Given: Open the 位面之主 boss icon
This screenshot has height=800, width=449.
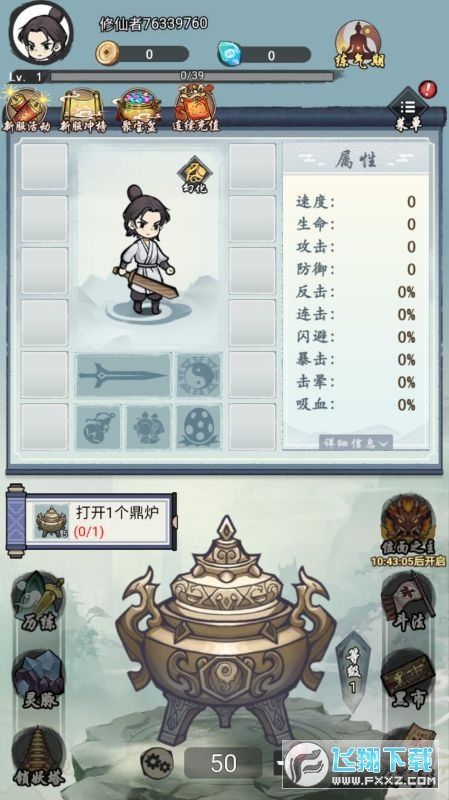Looking at the screenshot, I should pos(408,531).
